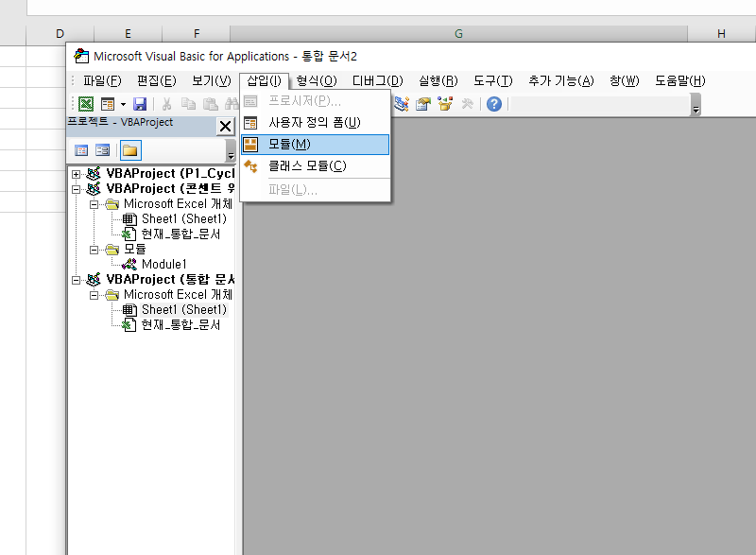Viewport: 756px width, 555px height.
Task: Open the 편집(E) menu
Action: point(157,81)
